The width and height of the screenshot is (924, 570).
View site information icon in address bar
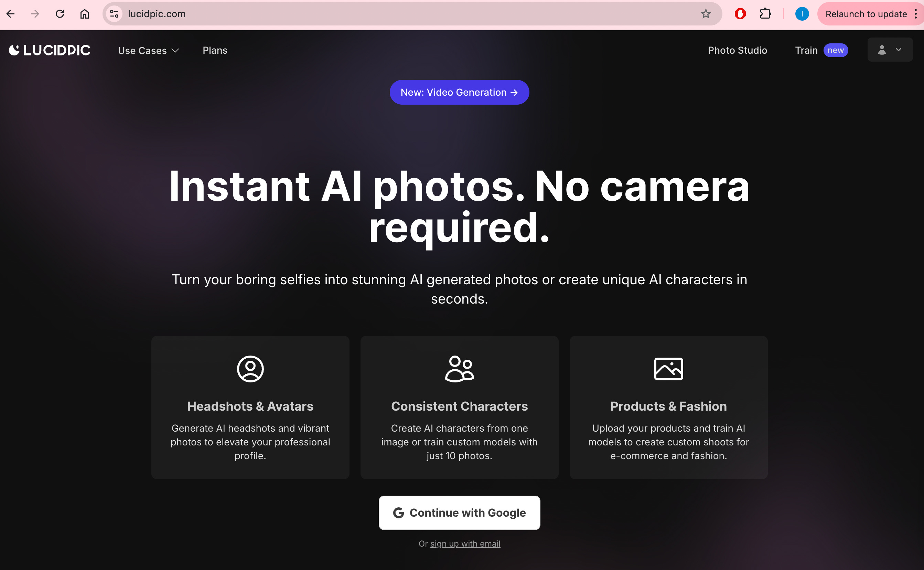[114, 14]
